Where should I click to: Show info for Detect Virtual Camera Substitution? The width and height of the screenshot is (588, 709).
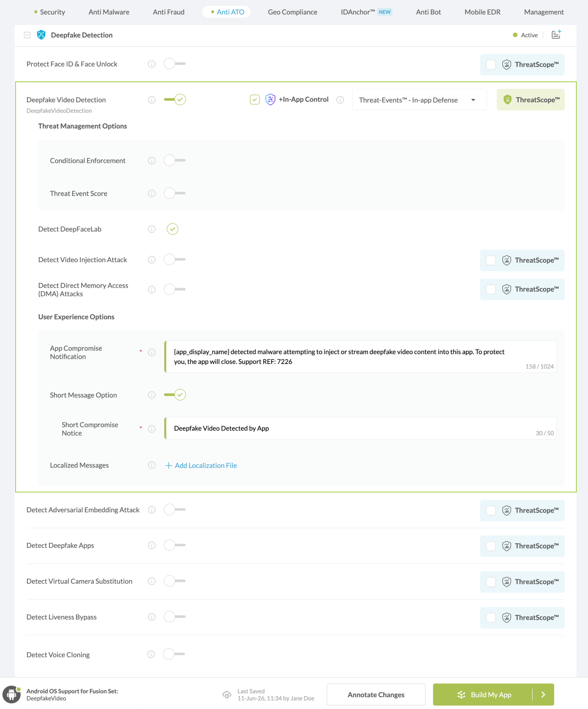coord(152,582)
